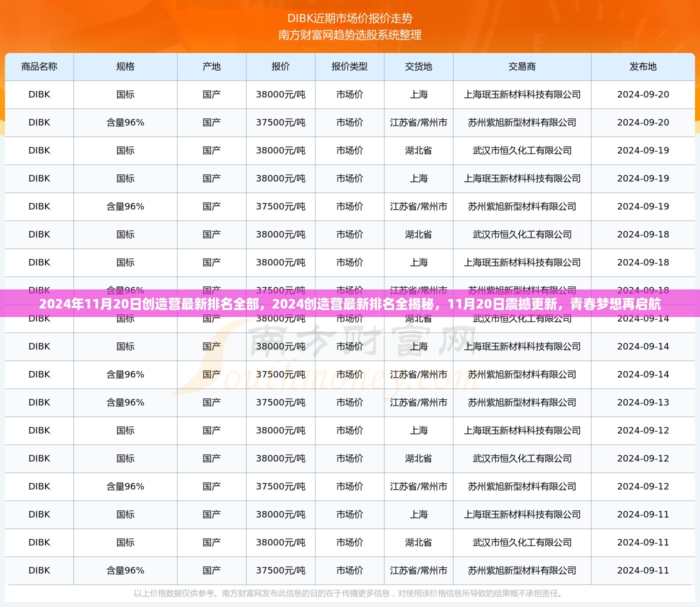This screenshot has width=700, height=607.
Task: Click 2024-09-20 date in the 上海珉玉 row
Action: point(643,94)
